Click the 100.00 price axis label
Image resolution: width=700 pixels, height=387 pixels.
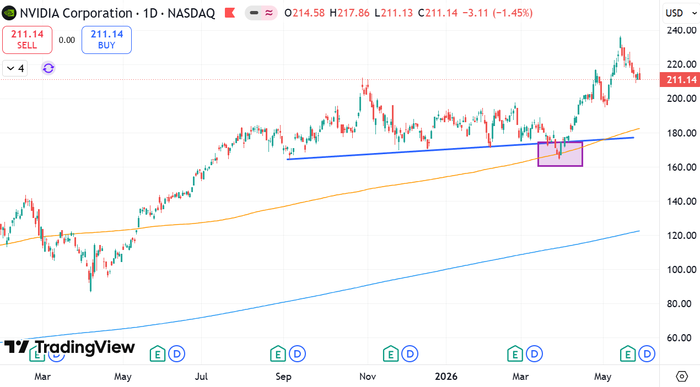click(x=682, y=270)
